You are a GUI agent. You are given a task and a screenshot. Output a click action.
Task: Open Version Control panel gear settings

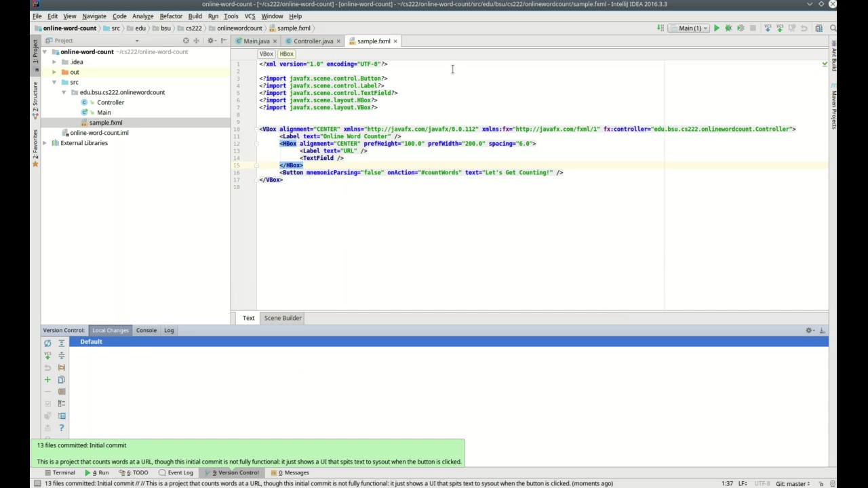click(x=810, y=330)
